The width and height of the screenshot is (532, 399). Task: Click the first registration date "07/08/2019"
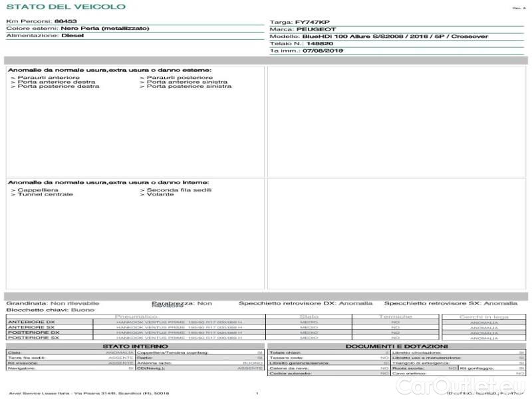323,51
